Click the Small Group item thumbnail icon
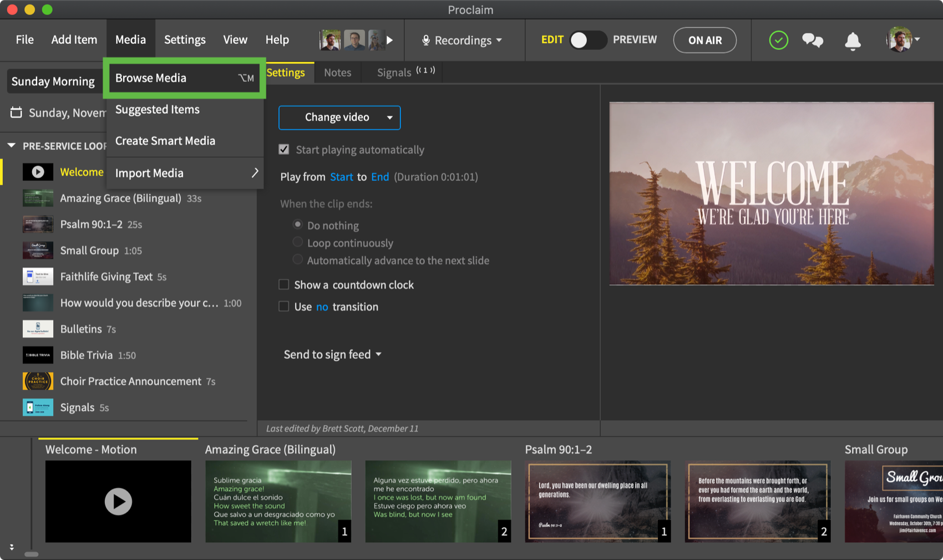Screen dimensions: 943x560 coord(38,250)
